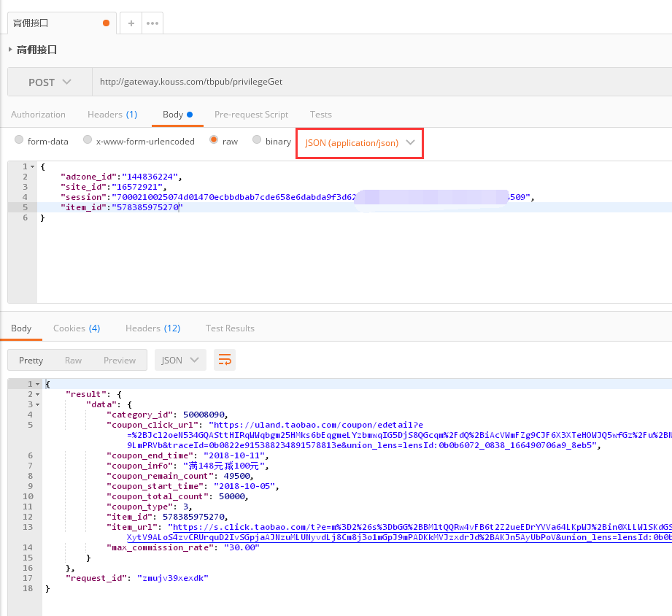This screenshot has height=616, width=672.
Task: Open the POST method dropdown
Action: (x=50, y=82)
